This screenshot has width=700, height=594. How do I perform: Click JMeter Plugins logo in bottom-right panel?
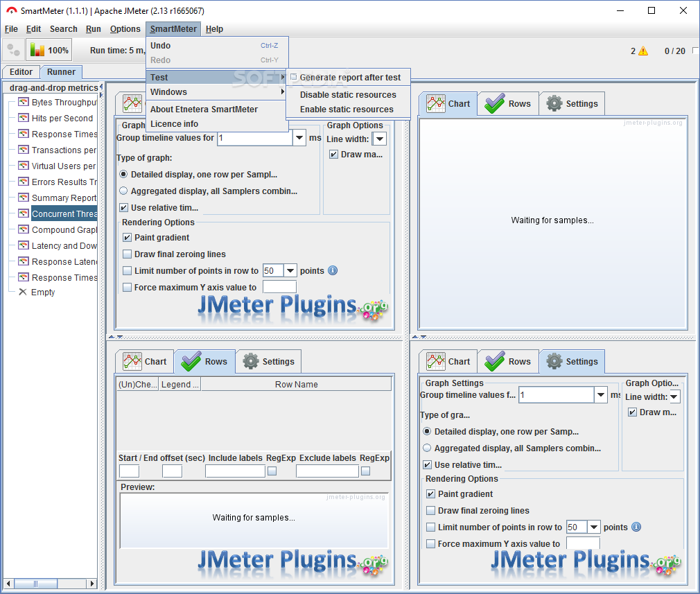[586, 562]
